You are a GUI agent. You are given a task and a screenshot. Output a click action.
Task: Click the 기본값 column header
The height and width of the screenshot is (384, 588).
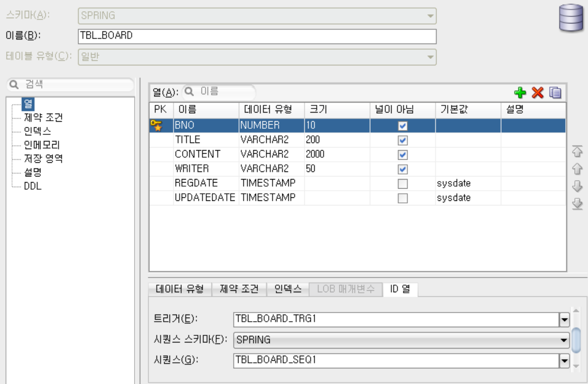(468, 110)
